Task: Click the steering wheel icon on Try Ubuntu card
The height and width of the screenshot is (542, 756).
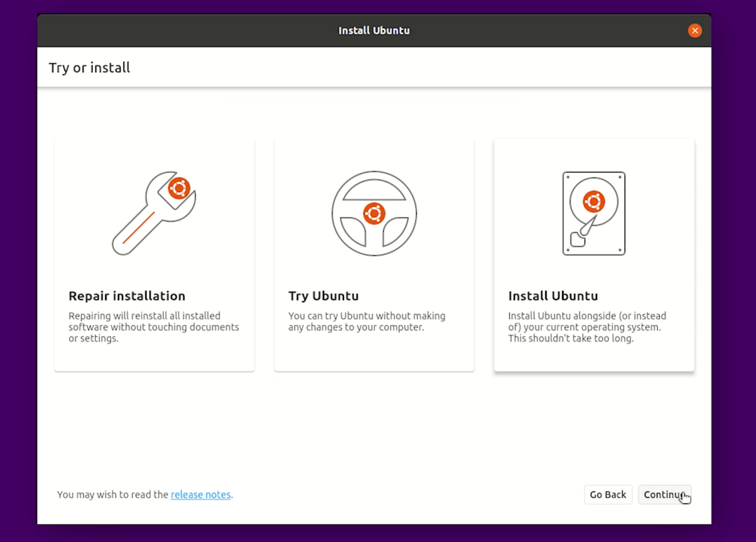Action: [374, 213]
